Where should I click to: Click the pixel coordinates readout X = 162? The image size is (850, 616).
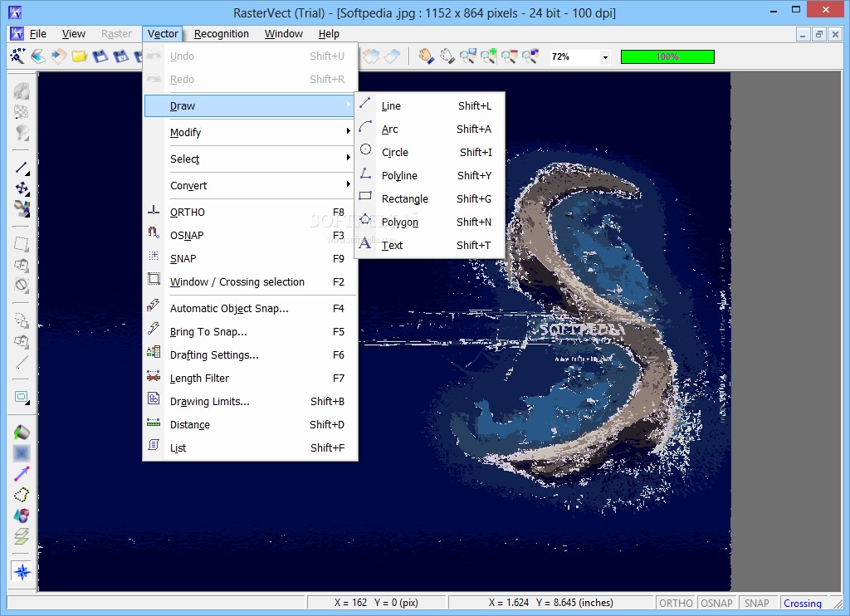[x=376, y=603]
